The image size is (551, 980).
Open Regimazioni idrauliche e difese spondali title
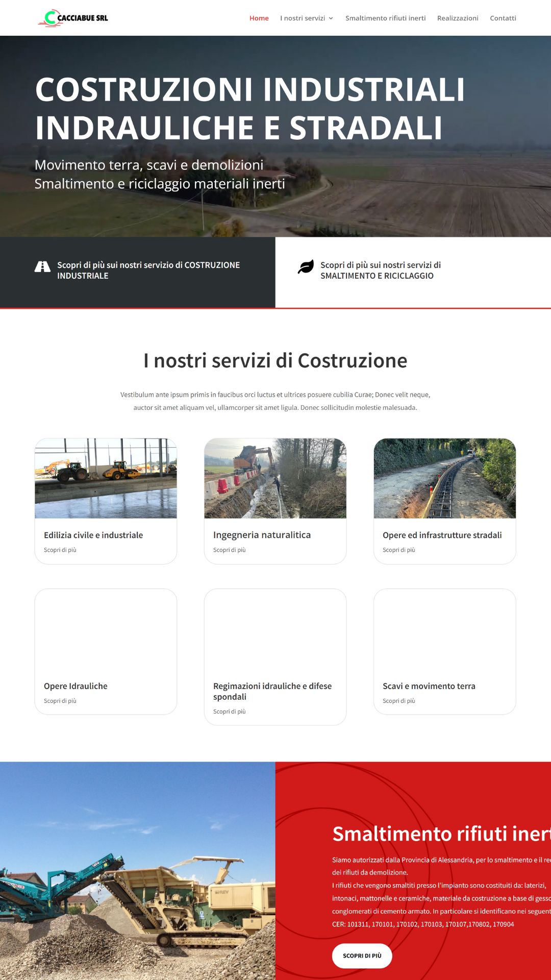coord(272,691)
